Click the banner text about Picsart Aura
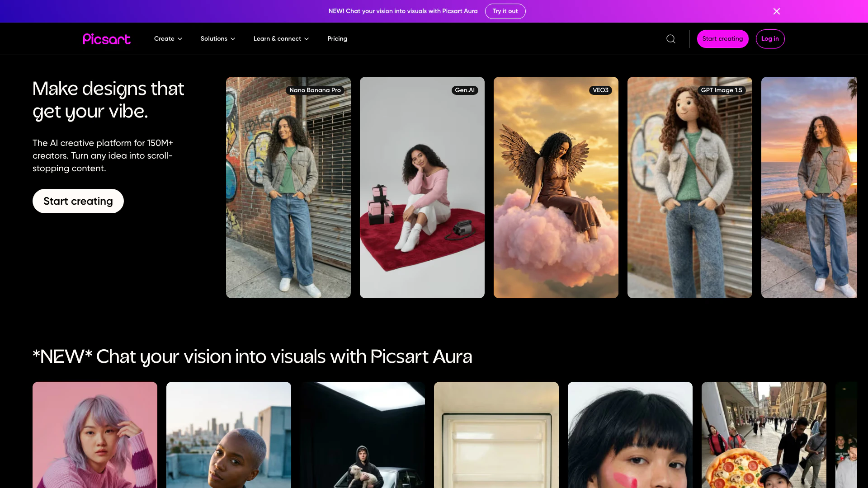The height and width of the screenshot is (488, 868). (x=403, y=11)
